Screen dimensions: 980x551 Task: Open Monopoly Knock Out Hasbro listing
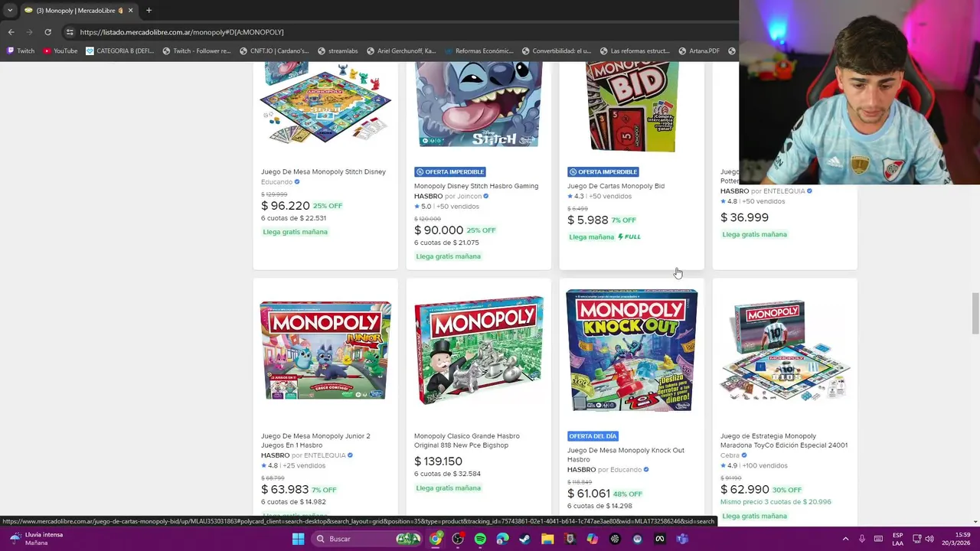pos(626,455)
